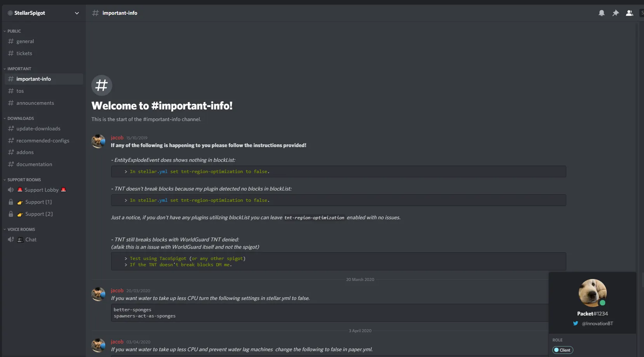644x357 pixels.
Task: Open the StellarSpigot server dropdown menu
Action: pyautogui.click(x=77, y=13)
